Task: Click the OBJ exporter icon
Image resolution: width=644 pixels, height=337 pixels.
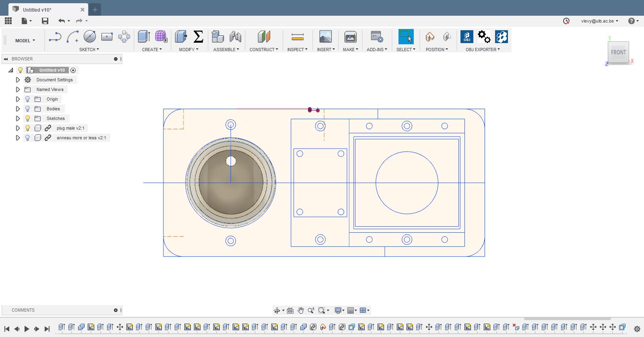Action: 467,37
